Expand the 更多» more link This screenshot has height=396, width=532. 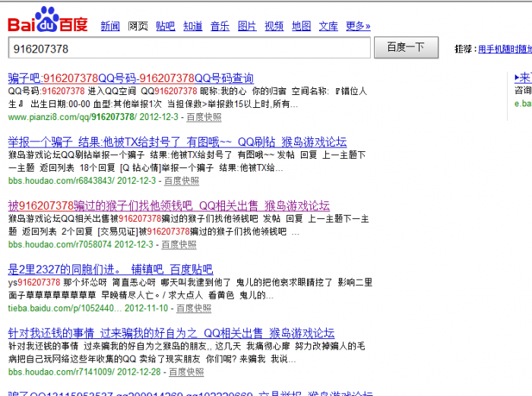[358, 26]
